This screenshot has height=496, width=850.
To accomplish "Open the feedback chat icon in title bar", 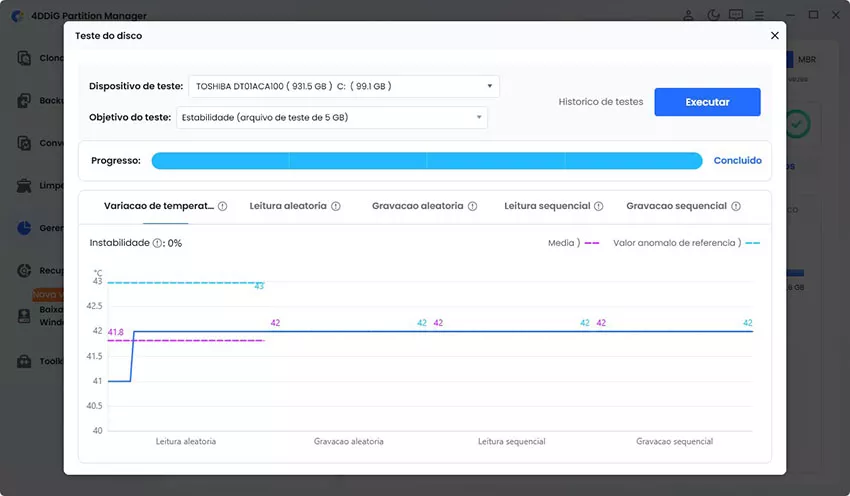I will click(736, 15).
